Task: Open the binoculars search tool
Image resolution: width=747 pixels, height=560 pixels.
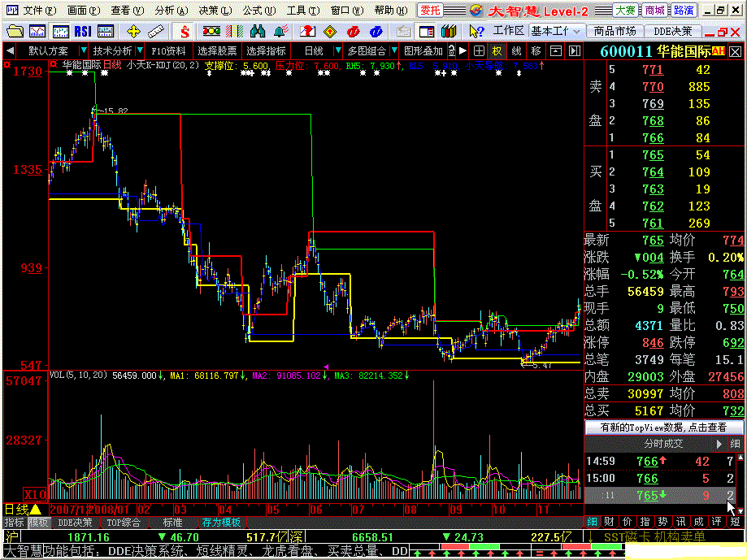Action: 258,32
